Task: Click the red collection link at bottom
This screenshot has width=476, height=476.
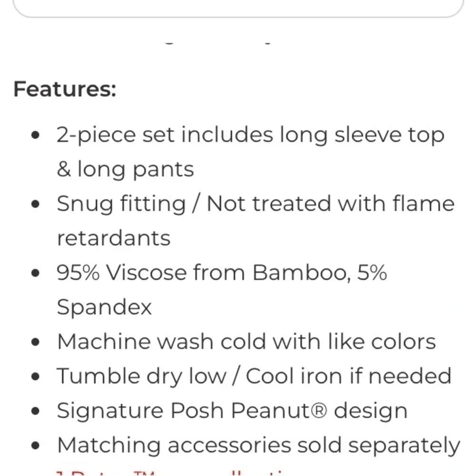Action: 170,473
